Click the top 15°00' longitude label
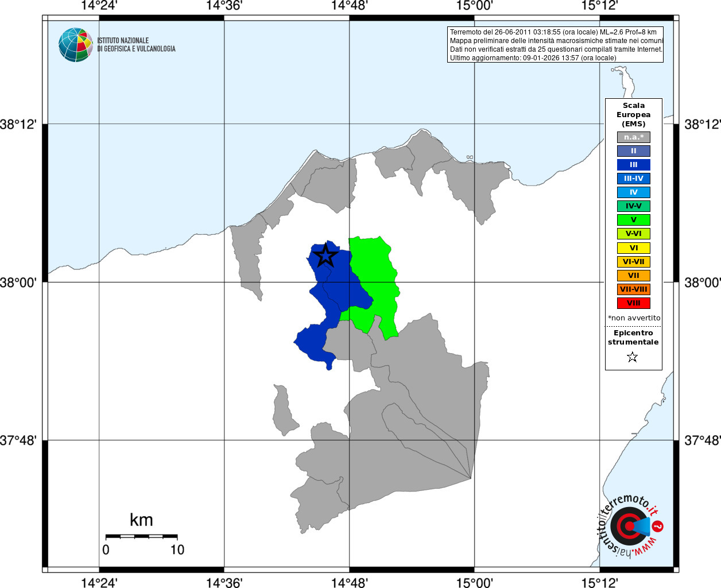Viewport: 721px width, 588px height. click(475, 6)
